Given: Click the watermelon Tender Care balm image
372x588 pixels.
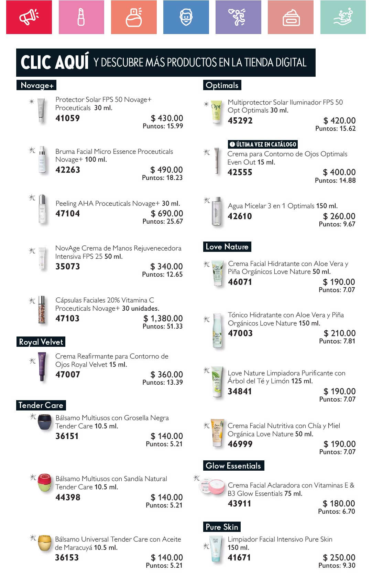Looking at the screenshot, I should pyautogui.click(x=45, y=483).
